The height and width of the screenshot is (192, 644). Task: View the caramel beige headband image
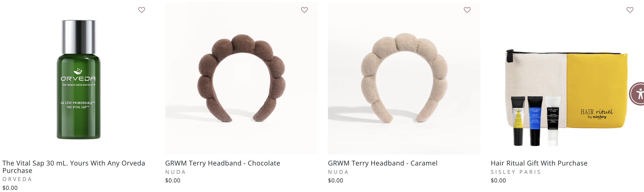click(404, 78)
